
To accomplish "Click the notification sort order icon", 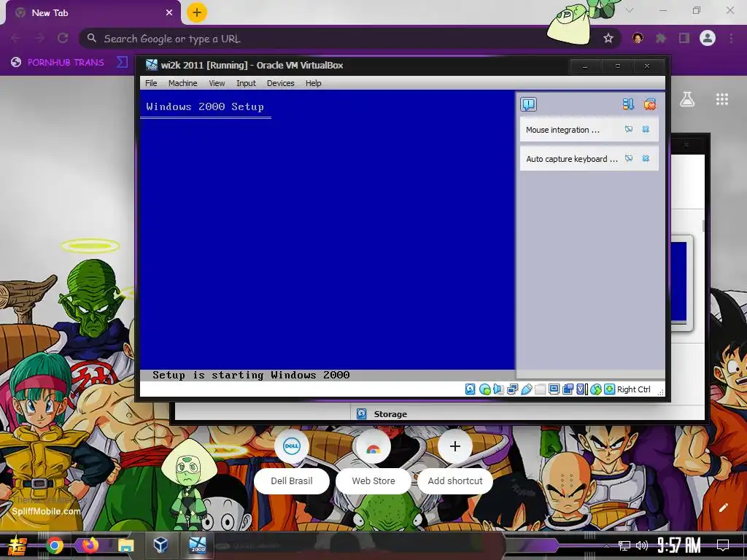I will [x=628, y=104].
